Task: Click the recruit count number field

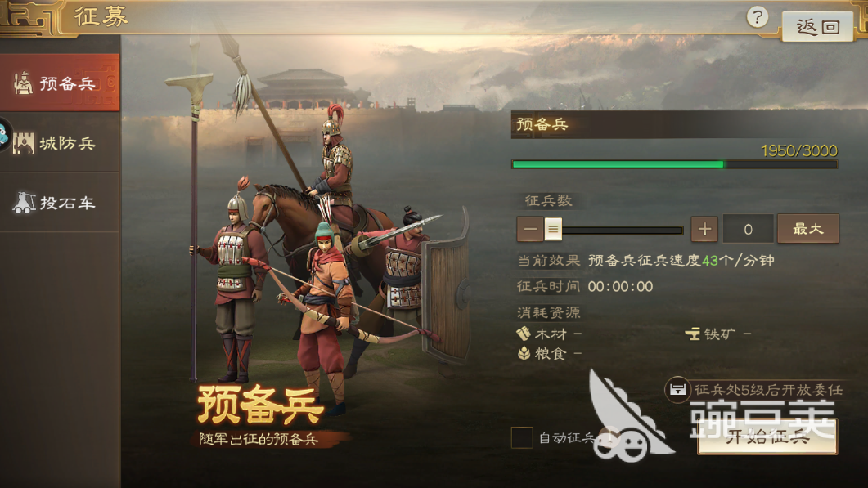Action: [x=748, y=229]
